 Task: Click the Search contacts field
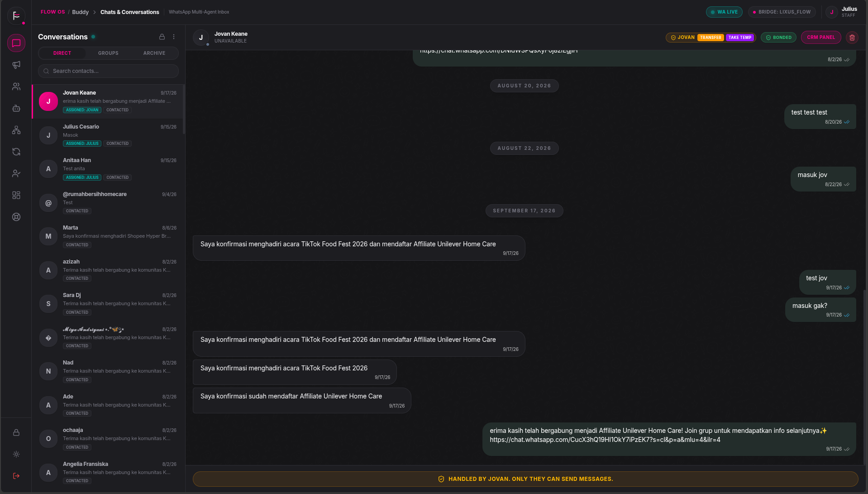(x=108, y=71)
